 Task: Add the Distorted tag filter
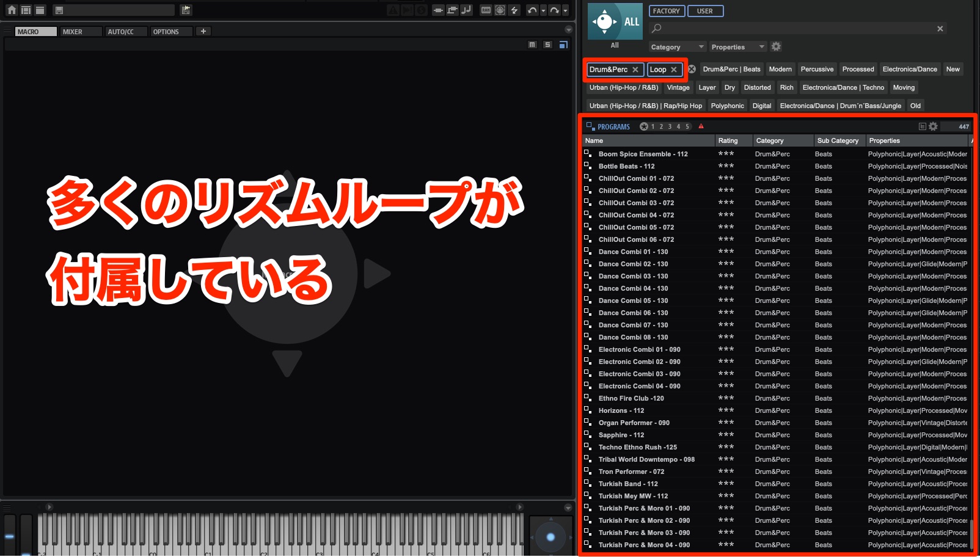pos(757,88)
